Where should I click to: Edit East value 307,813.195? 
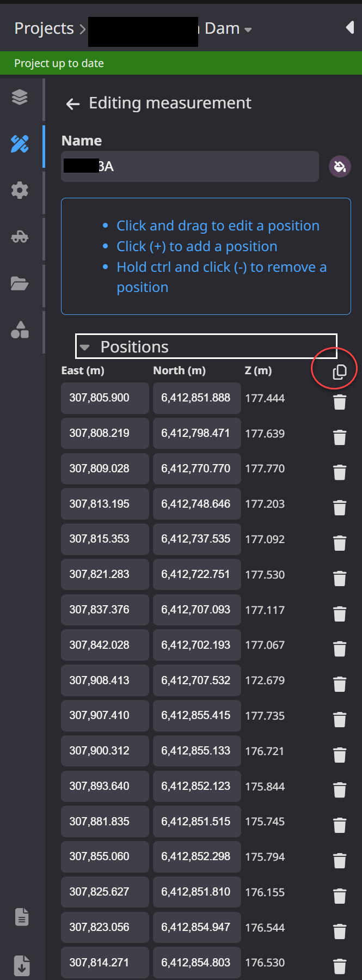click(105, 504)
